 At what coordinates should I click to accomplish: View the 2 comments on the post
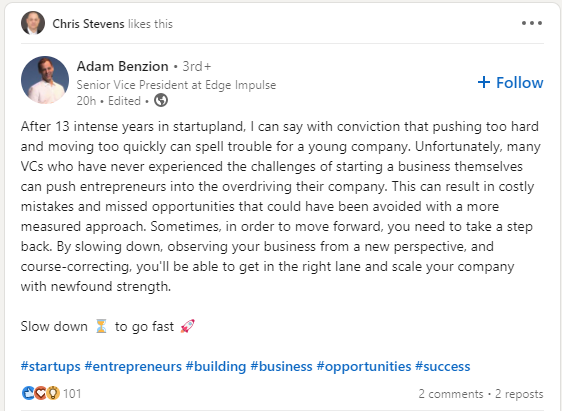pos(451,394)
